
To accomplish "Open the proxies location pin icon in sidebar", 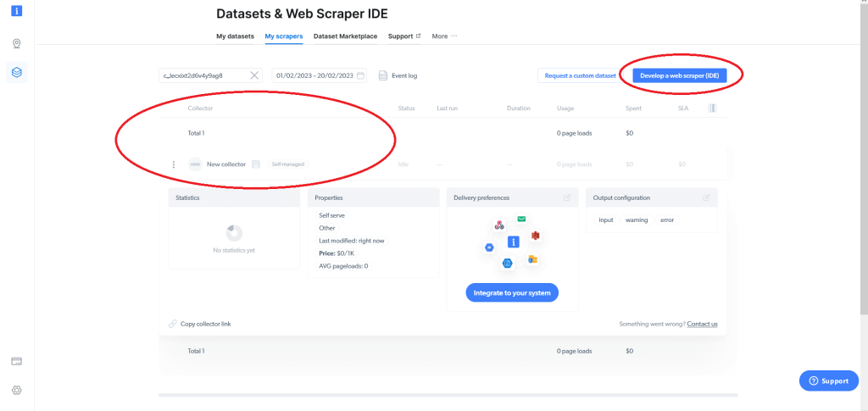I will coord(16,44).
